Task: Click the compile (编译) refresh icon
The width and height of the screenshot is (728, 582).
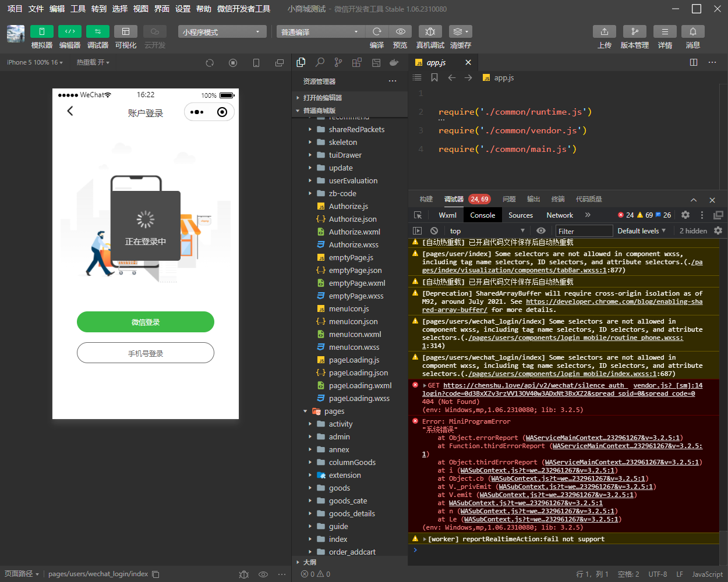Action: 377,31
